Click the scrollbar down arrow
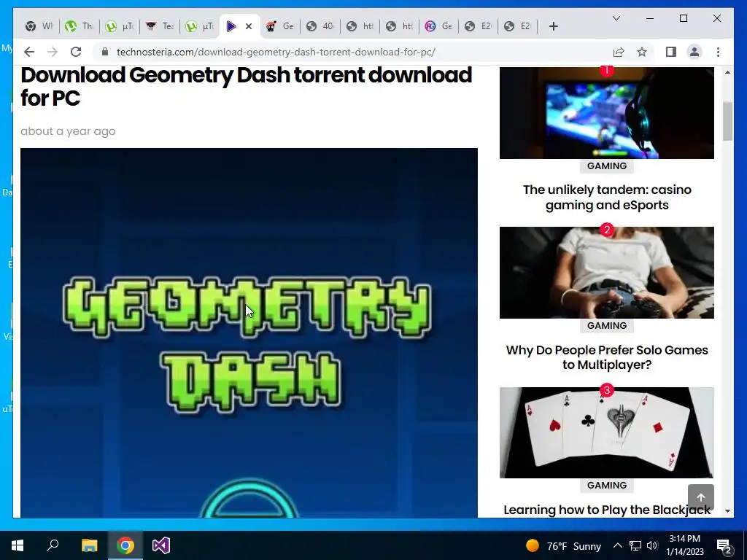 [x=727, y=511]
